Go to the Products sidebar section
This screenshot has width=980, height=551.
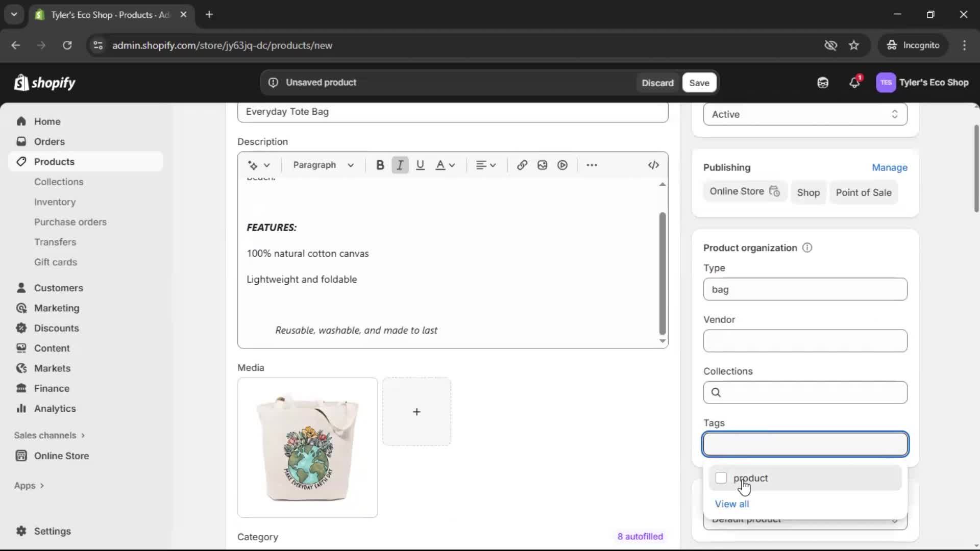click(54, 161)
